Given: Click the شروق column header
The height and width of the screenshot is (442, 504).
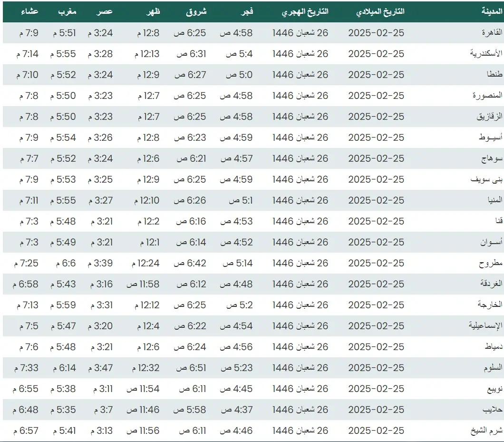Looking at the screenshot, I should tap(196, 11).
